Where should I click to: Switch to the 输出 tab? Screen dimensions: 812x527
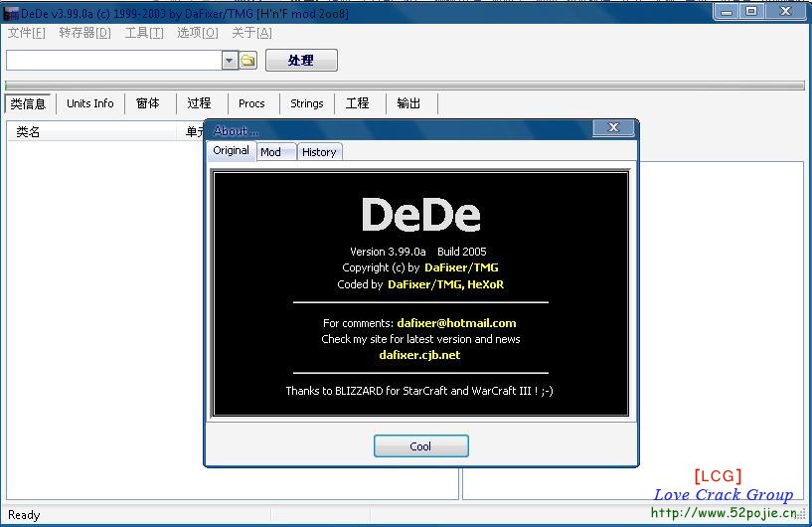408,103
